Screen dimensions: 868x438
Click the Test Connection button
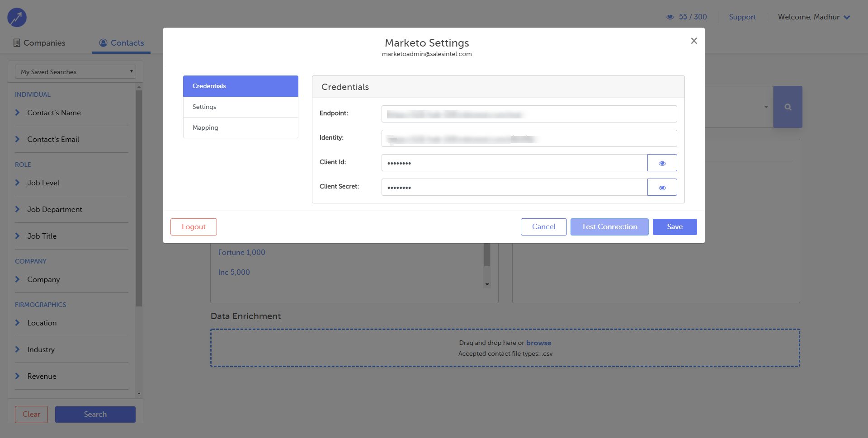pos(609,227)
